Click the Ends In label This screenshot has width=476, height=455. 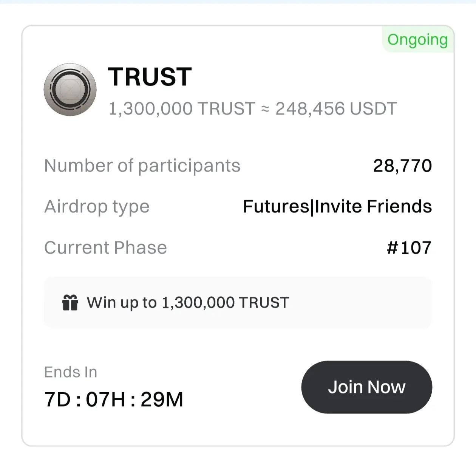pyautogui.click(x=71, y=372)
